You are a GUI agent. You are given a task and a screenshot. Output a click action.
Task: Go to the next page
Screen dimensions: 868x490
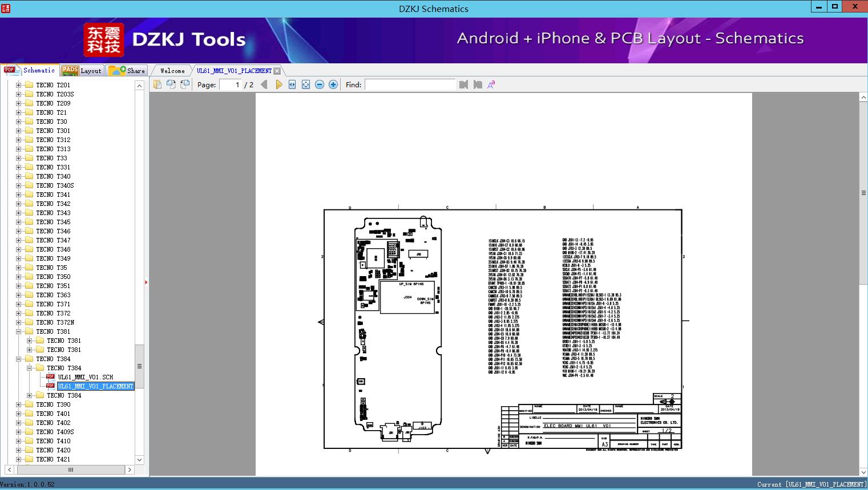tap(278, 84)
